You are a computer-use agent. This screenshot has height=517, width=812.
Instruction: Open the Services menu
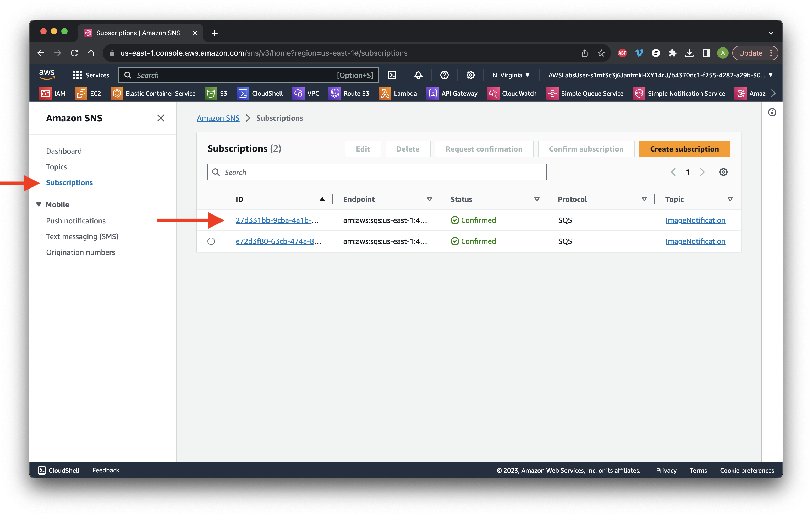coord(91,75)
